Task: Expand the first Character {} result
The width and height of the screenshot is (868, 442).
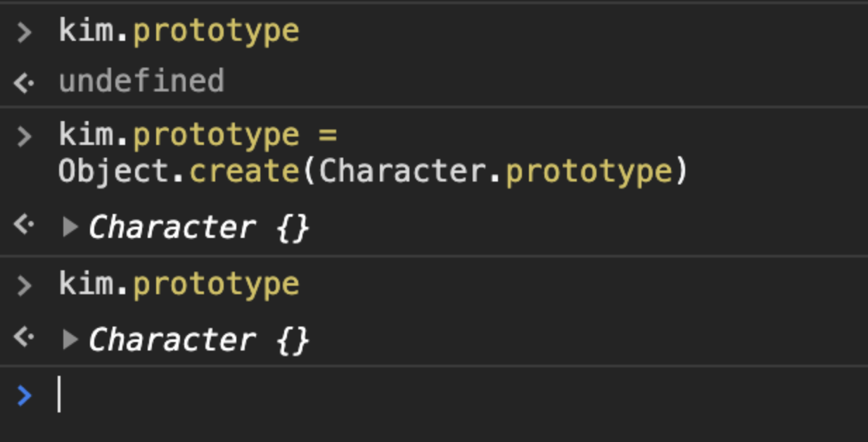Action: click(x=70, y=227)
